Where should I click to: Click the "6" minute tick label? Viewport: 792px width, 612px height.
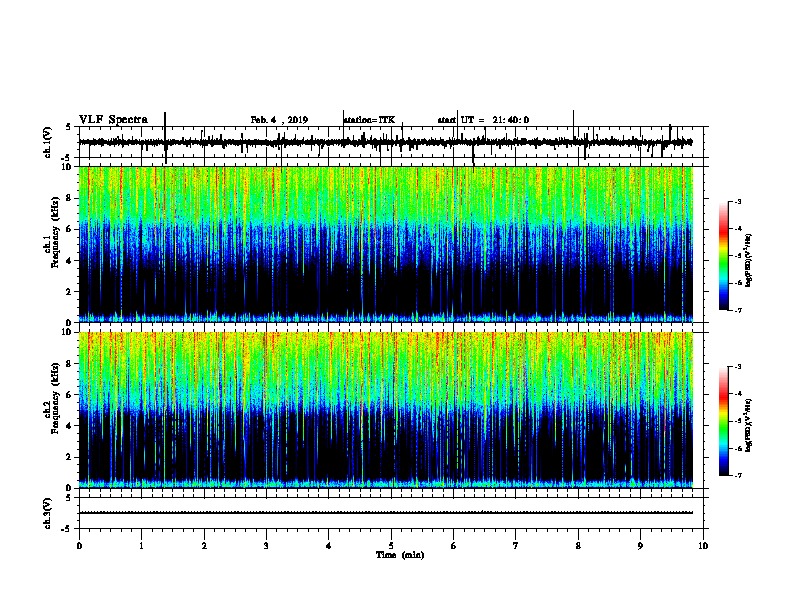[453, 546]
